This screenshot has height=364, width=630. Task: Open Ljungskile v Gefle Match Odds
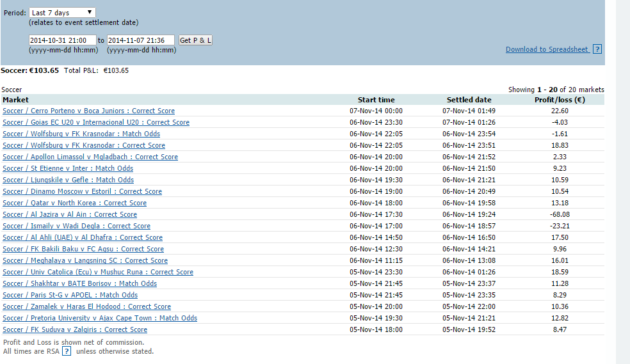coord(68,180)
